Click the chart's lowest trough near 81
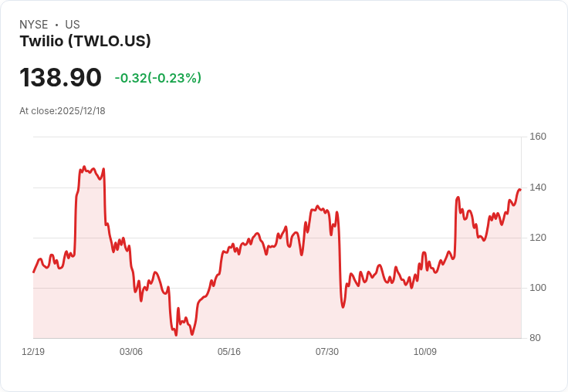This screenshot has width=568, height=392. pos(177,335)
